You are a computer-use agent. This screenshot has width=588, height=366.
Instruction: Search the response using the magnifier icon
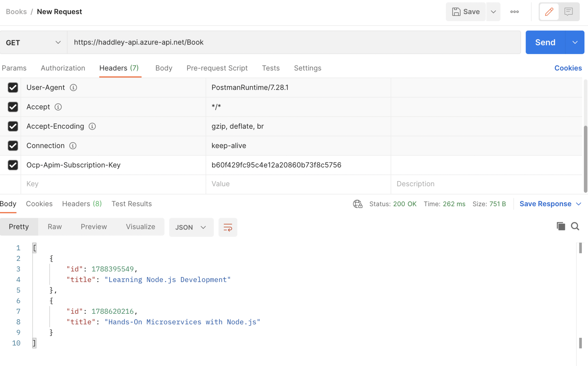575,226
